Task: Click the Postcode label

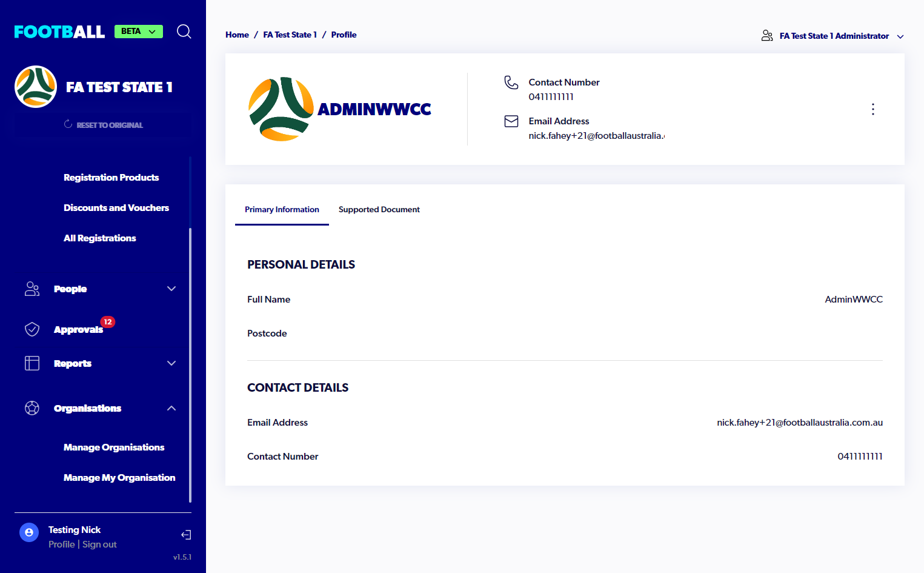Action: pyautogui.click(x=267, y=333)
